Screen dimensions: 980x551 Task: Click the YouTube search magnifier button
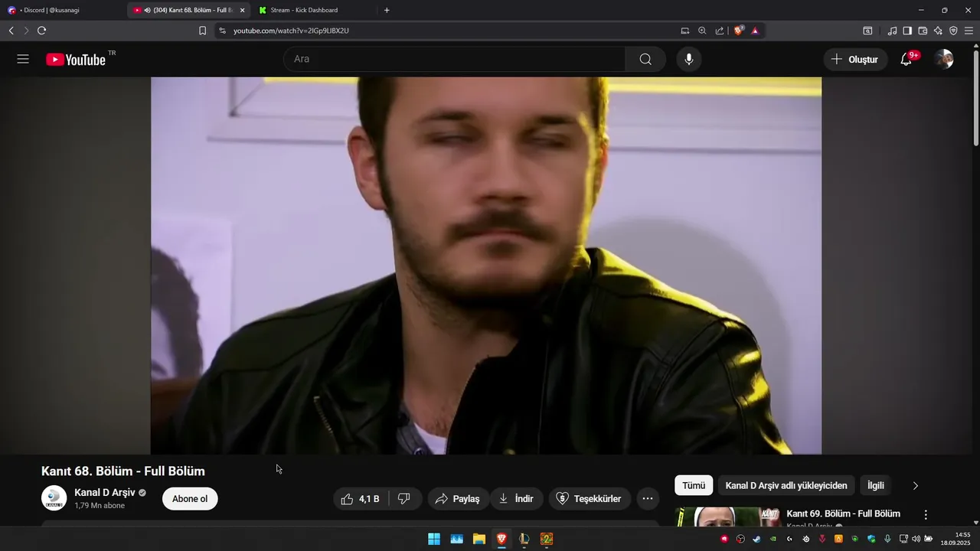645,59
